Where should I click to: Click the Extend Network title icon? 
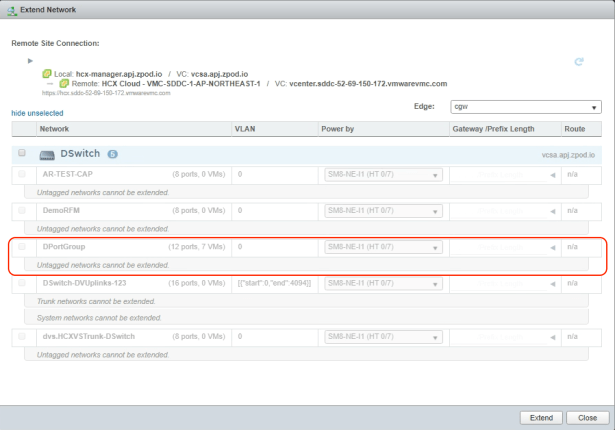pyautogui.click(x=11, y=10)
